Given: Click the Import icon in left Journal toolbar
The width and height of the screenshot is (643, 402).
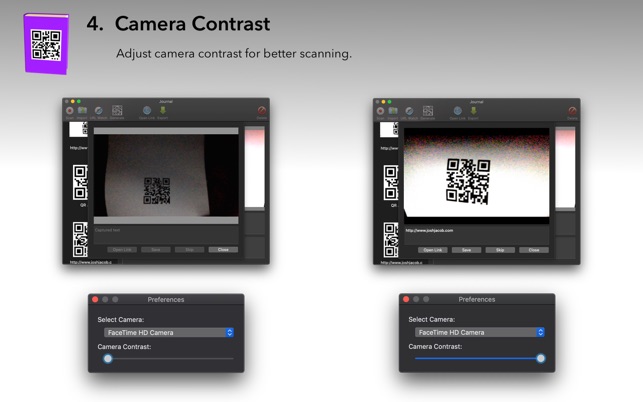Looking at the screenshot, I should tap(83, 111).
